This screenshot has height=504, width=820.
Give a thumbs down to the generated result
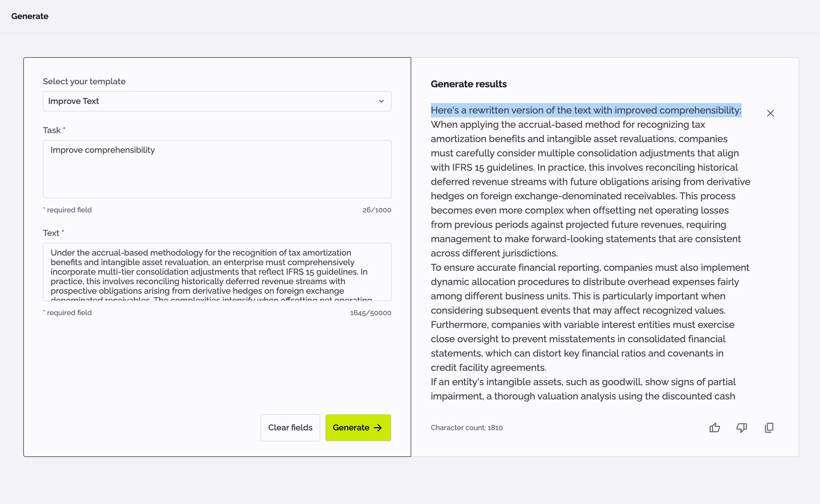tap(742, 428)
